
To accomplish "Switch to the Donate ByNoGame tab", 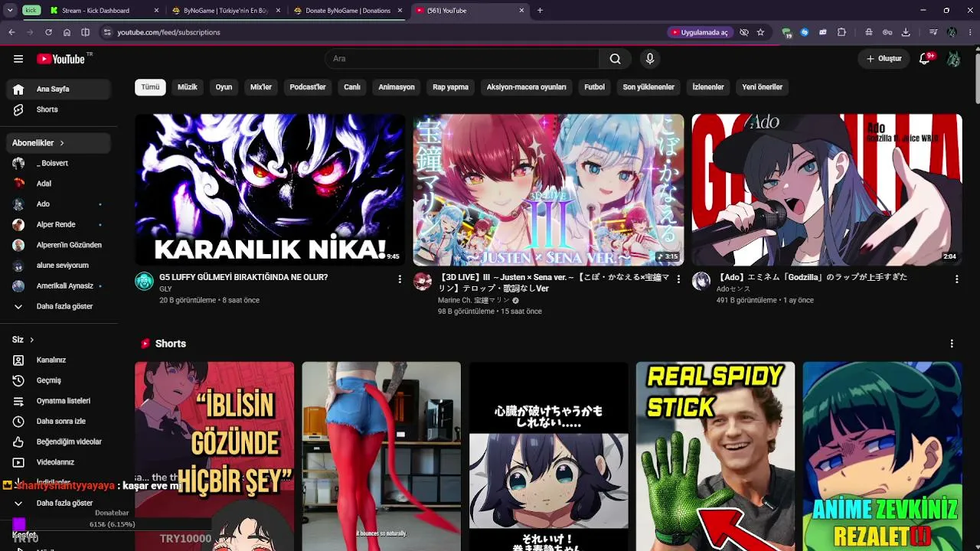I will coord(348,11).
